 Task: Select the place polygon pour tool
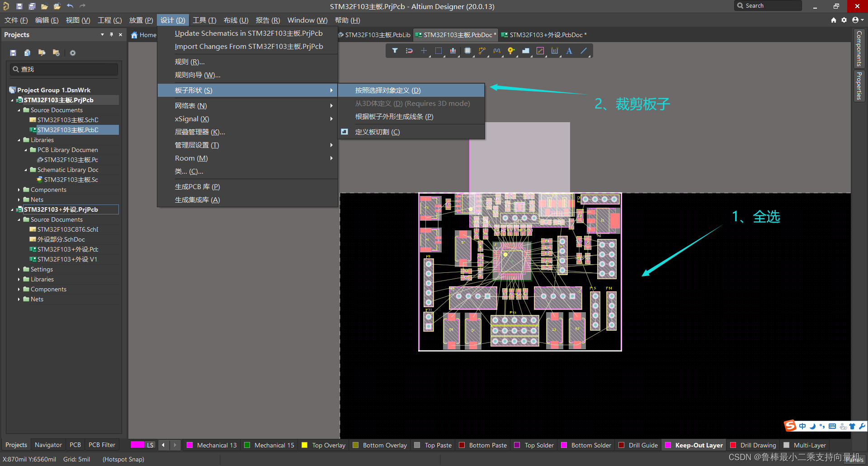[x=526, y=51]
